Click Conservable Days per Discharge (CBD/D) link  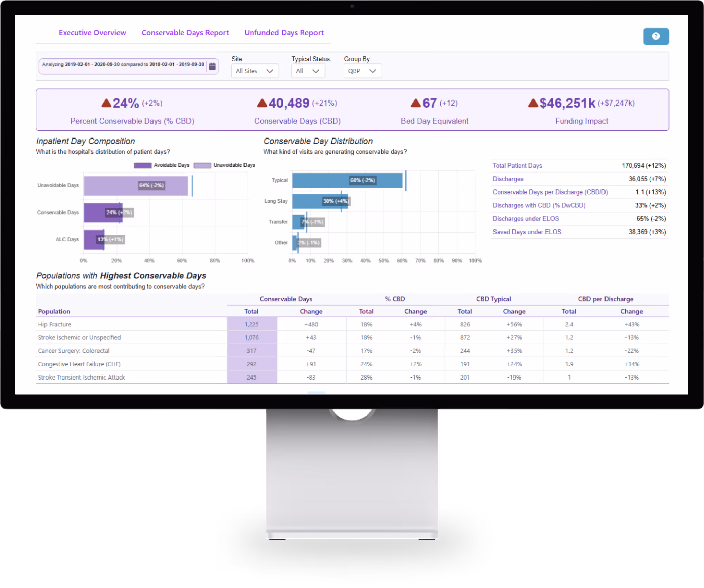click(x=550, y=192)
